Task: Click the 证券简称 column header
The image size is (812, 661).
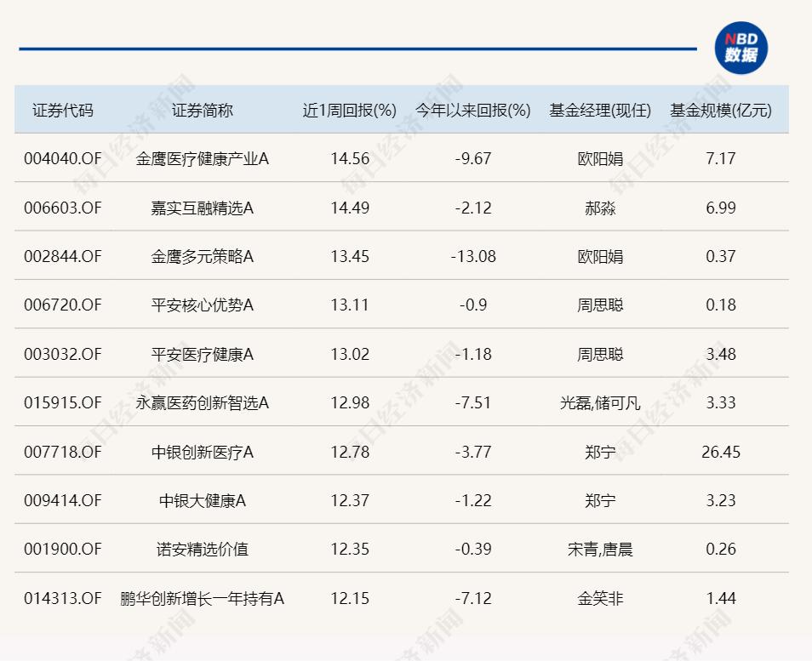Action: pos(202,111)
